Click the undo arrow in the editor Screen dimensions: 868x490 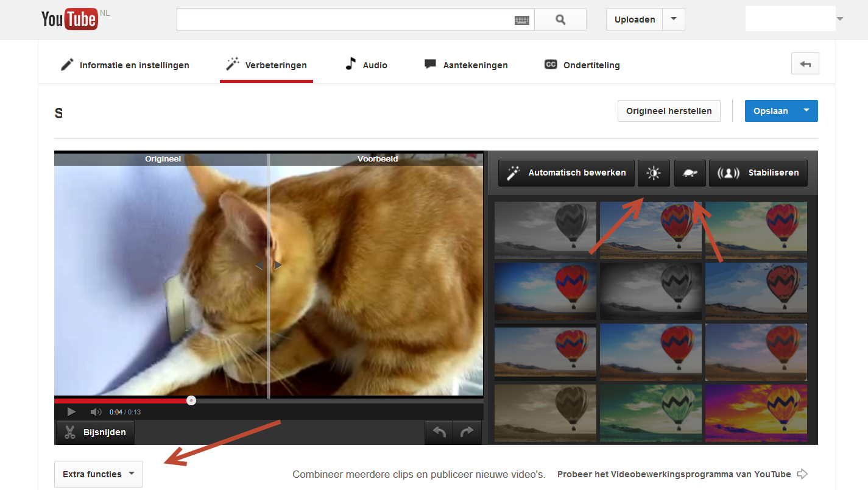[x=439, y=432]
